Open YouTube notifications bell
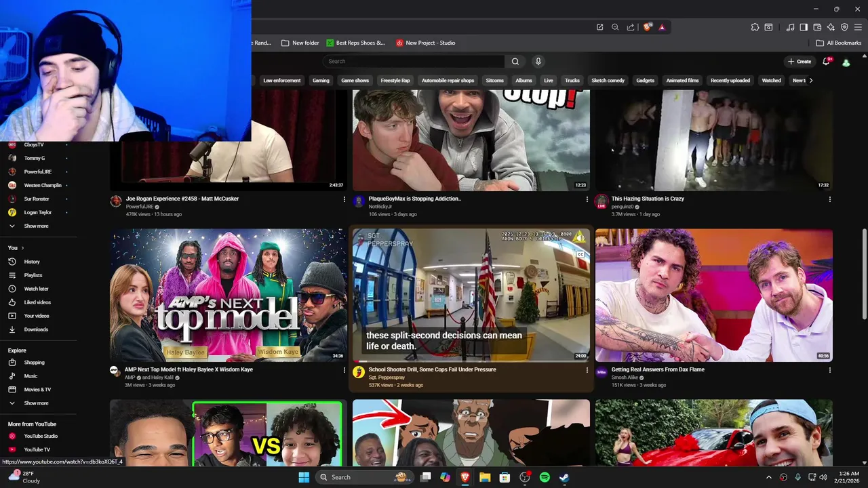The image size is (868, 488). (827, 62)
